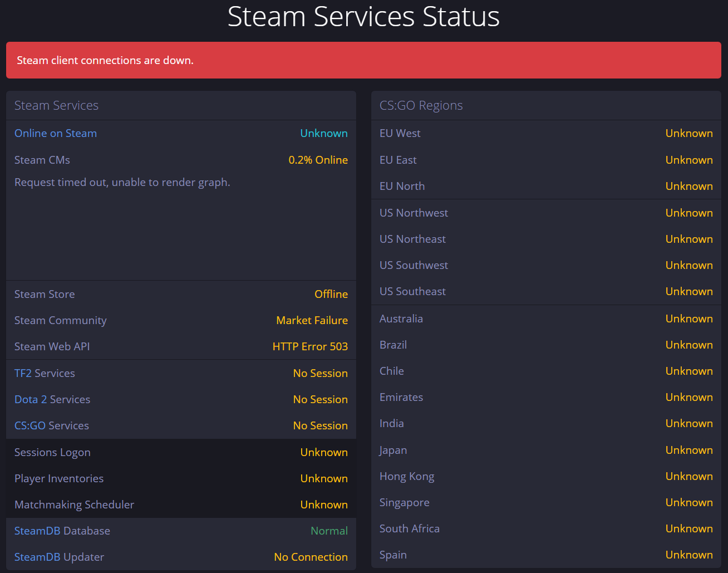
Task: Click Unknown status for Singapore
Action: 689,502
